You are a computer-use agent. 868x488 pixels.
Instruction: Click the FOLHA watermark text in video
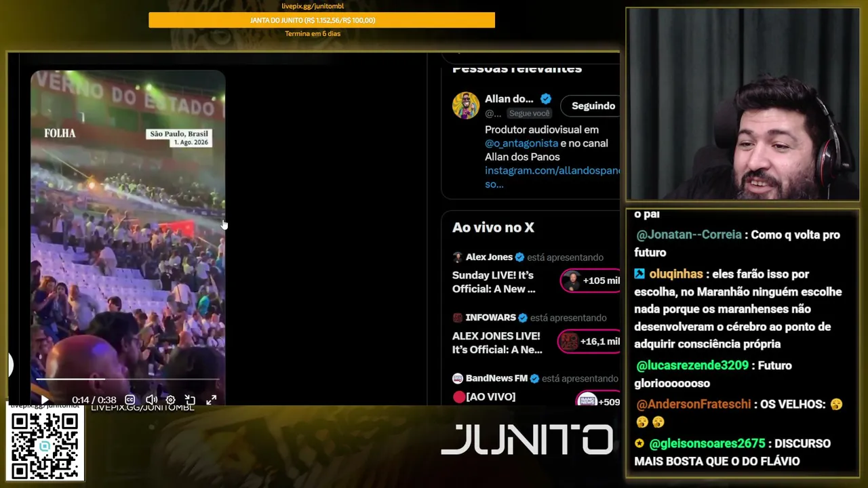(60, 134)
